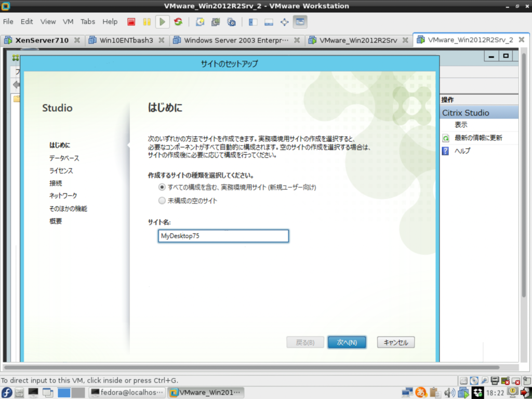Click the 接続 wizard step
This screenshot has height=399, width=532.
(x=56, y=183)
